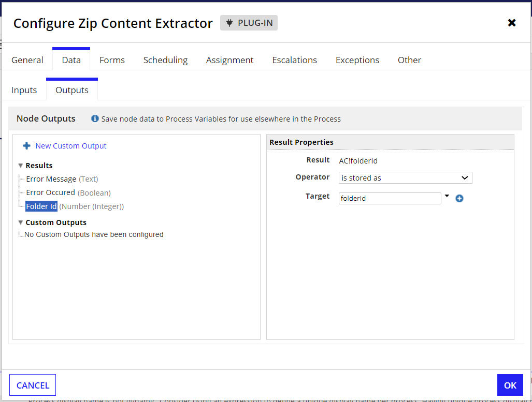Close the Configure Zip Content Extractor dialog
The image size is (532, 402).
pyautogui.click(x=512, y=23)
